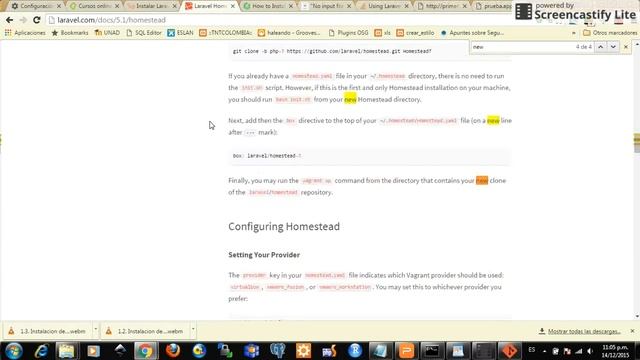Close the Laravel Homestead tab
This screenshot has width=640, height=360.
point(233,6)
